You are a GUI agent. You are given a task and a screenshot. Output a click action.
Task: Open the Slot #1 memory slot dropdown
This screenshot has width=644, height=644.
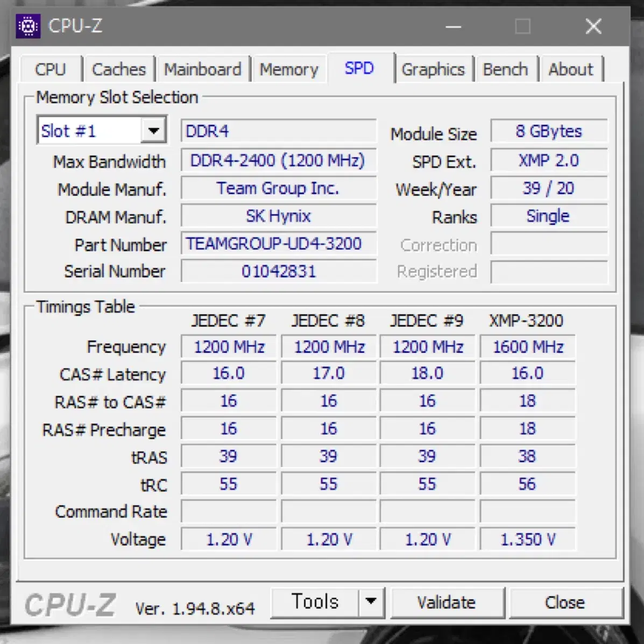pos(102,131)
